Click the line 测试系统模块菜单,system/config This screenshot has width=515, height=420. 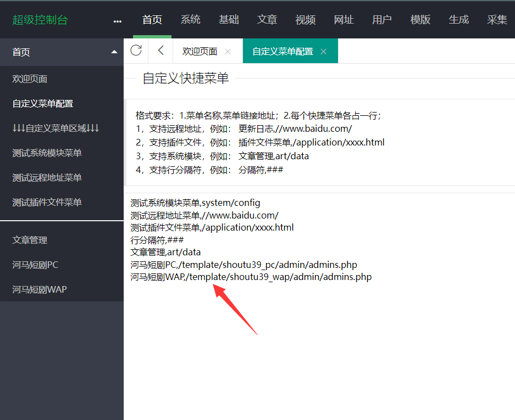click(195, 203)
